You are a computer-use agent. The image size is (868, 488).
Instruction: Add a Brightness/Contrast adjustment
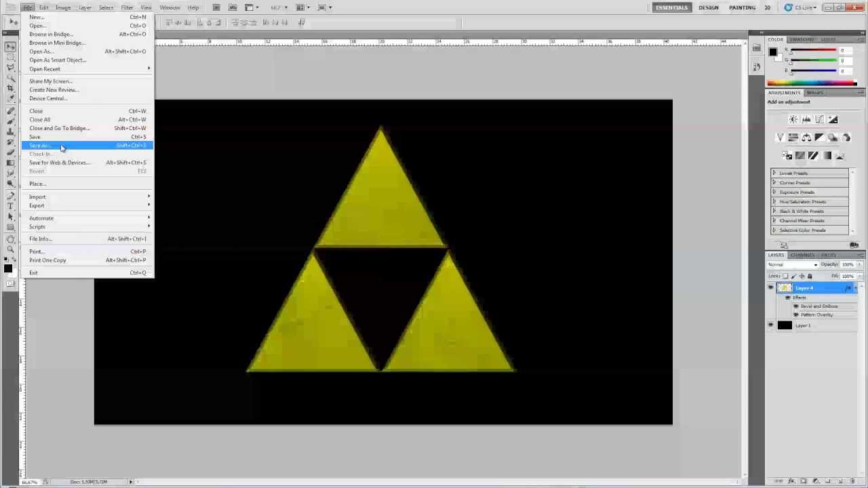[793, 120]
